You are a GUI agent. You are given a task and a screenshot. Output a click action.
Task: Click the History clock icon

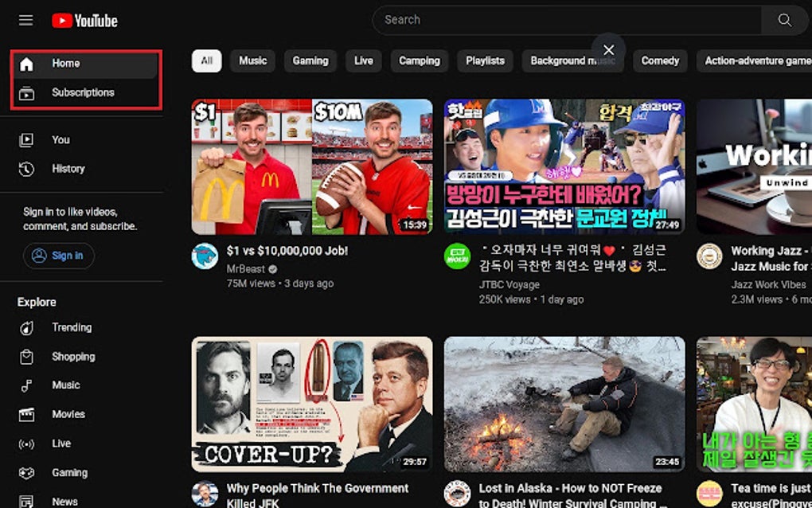point(28,168)
